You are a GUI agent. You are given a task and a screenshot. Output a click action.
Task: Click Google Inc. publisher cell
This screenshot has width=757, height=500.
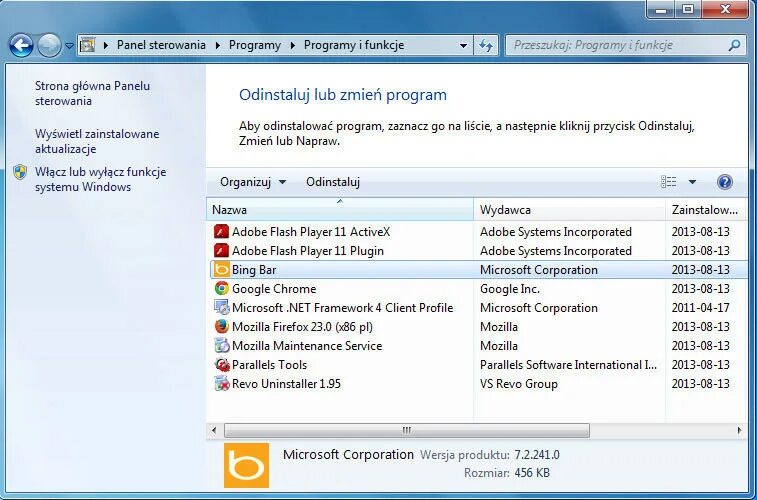coord(510,289)
